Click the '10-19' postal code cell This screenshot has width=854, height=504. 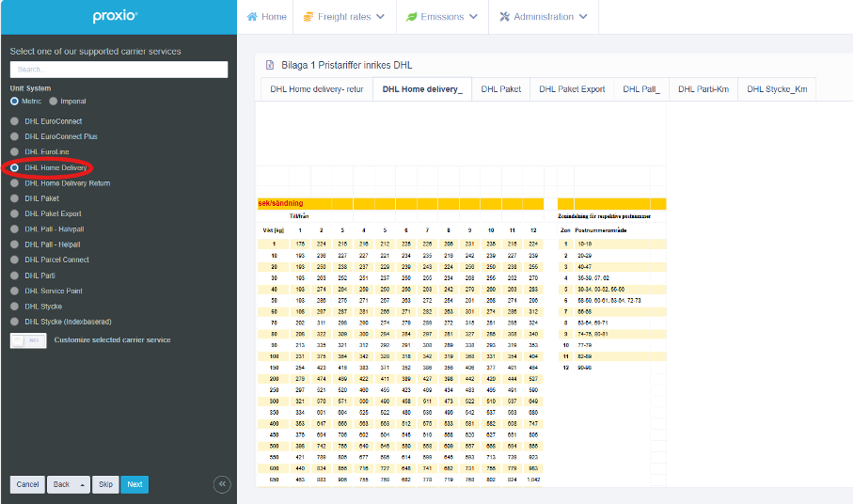pos(584,244)
